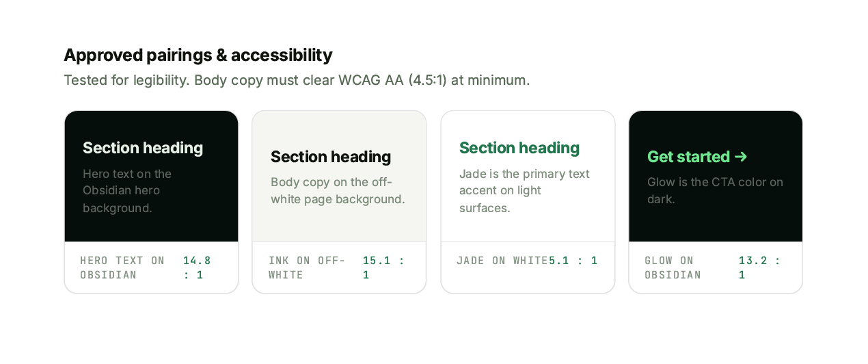This screenshot has height=364, width=868.
Task: Click the 14.8 : 1 contrast ratio
Action: coord(198,268)
